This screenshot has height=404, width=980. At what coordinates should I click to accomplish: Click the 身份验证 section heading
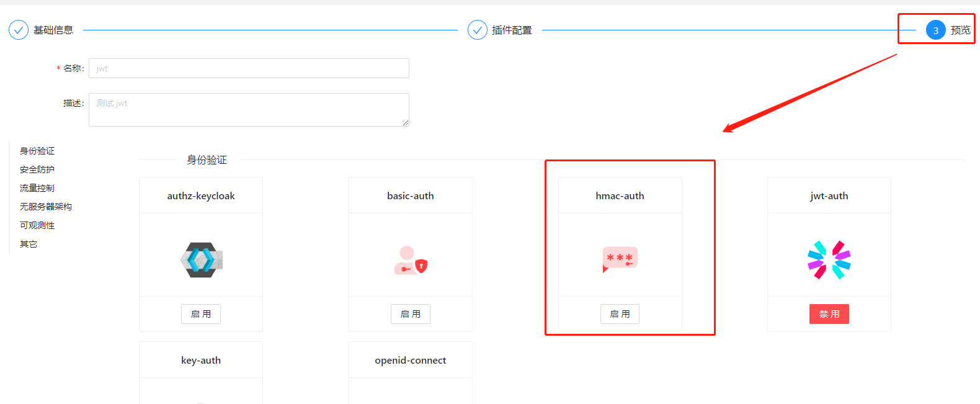click(207, 160)
